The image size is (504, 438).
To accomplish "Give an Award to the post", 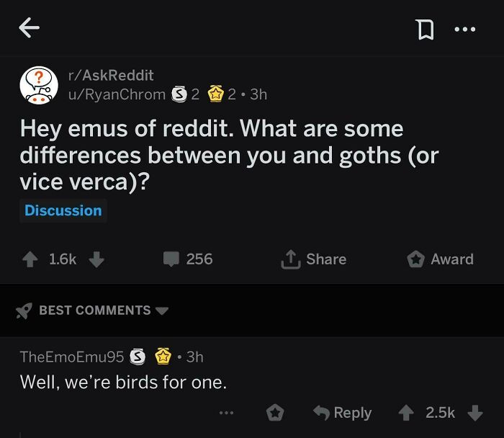I will click(x=440, y=259).
